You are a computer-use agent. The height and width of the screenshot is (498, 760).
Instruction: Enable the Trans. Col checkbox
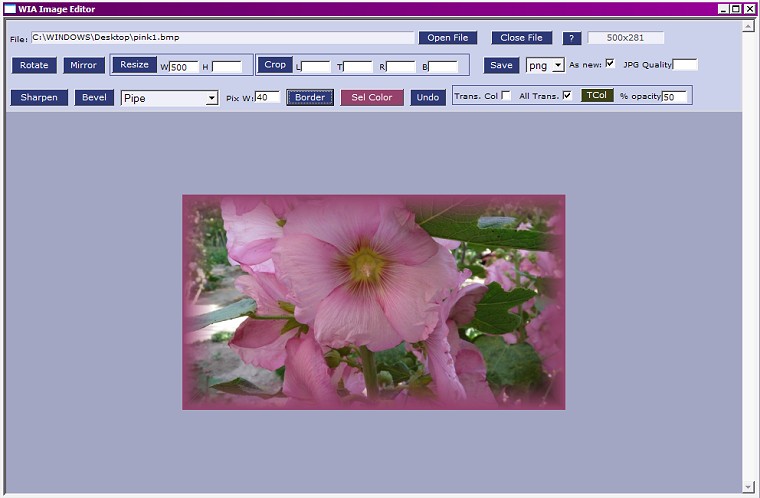point(506,96)
